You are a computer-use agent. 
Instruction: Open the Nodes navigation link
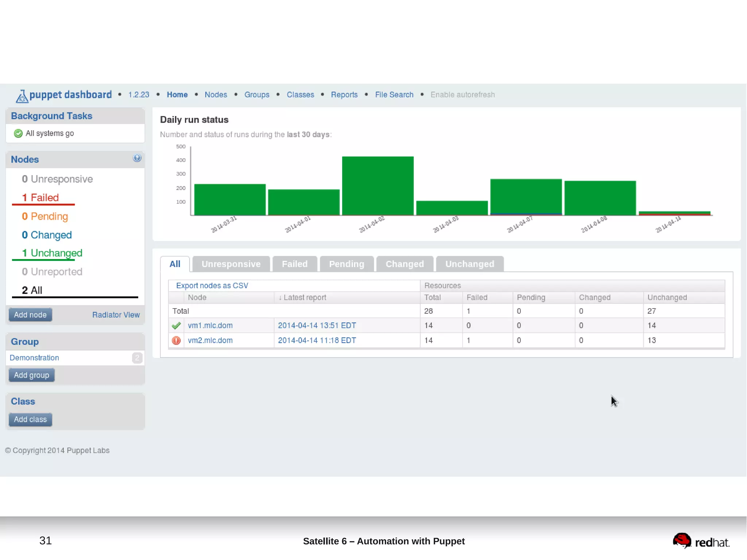pyautogui.click(x=216, y=95)
